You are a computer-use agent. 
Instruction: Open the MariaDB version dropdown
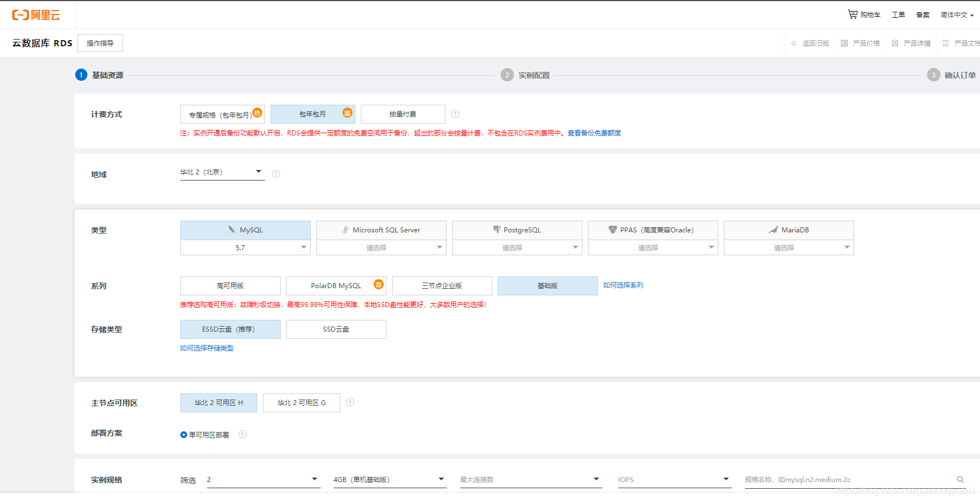tap(789, 247)
